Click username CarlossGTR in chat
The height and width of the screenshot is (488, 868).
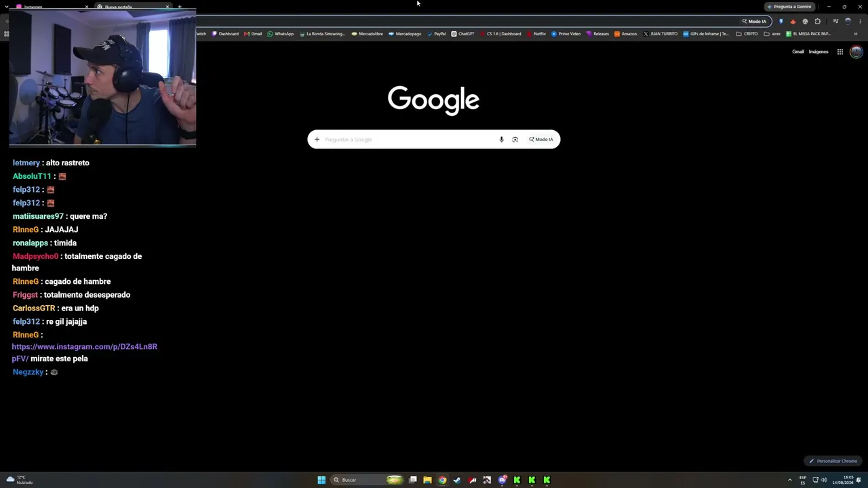tap(34, 308)
